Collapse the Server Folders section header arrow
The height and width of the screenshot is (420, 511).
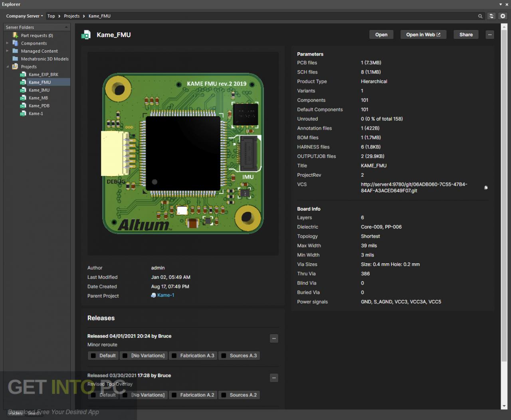(66, 27)
